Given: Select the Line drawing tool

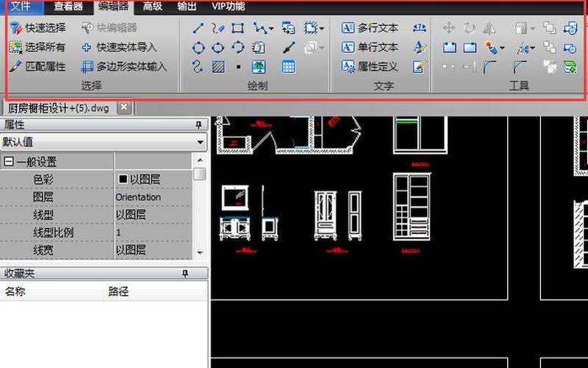Looking at the screenshot, I should [x=198, y=28].
